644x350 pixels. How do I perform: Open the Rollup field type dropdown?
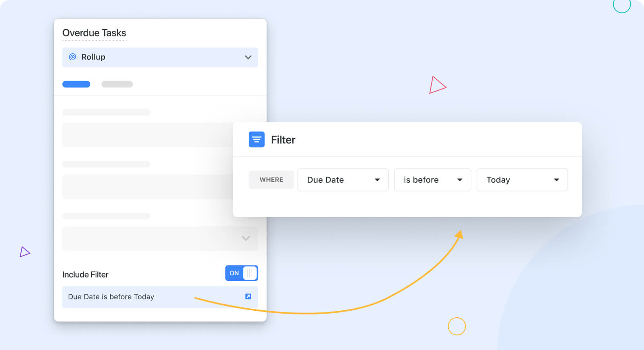pos(160,57)
